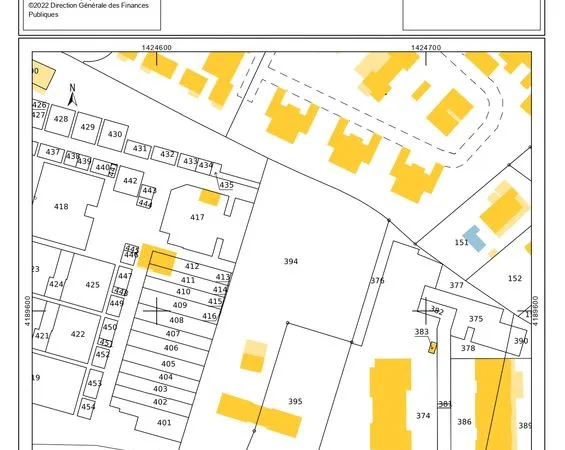This screenshot has width=565, height=450.
Task: Select parcel 401 at bottom of row
Action: (164, 423)
